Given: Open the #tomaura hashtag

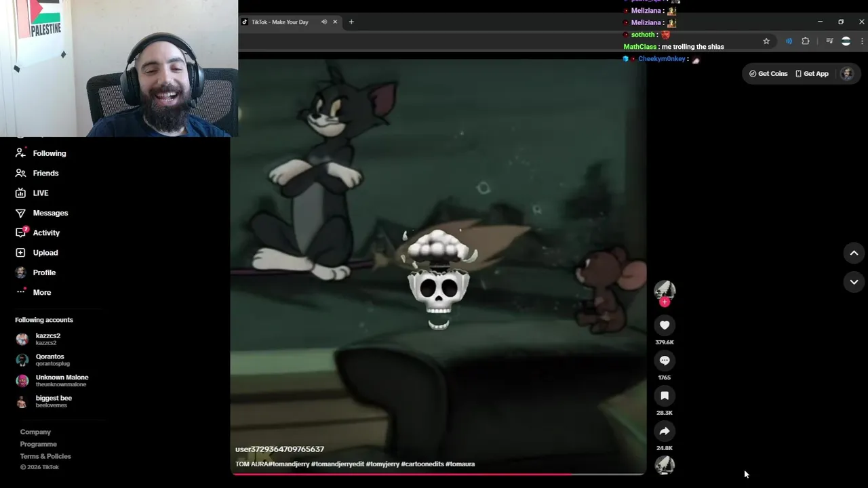Looking at the screenshot, I should click(x=460, y=464).
